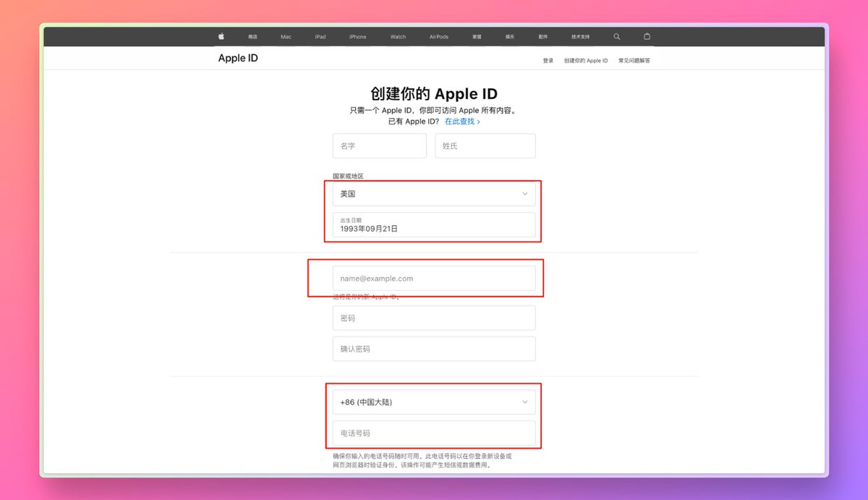Open the search magnifier icon
Image resolution: width=868 pixels, height=500 pixels.
[617, 36]
